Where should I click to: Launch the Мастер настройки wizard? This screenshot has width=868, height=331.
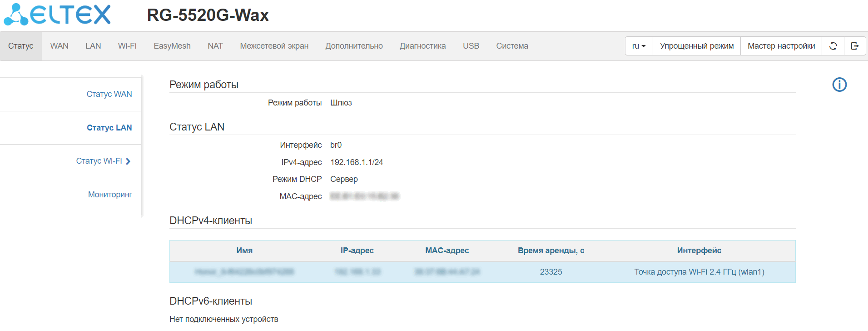click(781, 46)
